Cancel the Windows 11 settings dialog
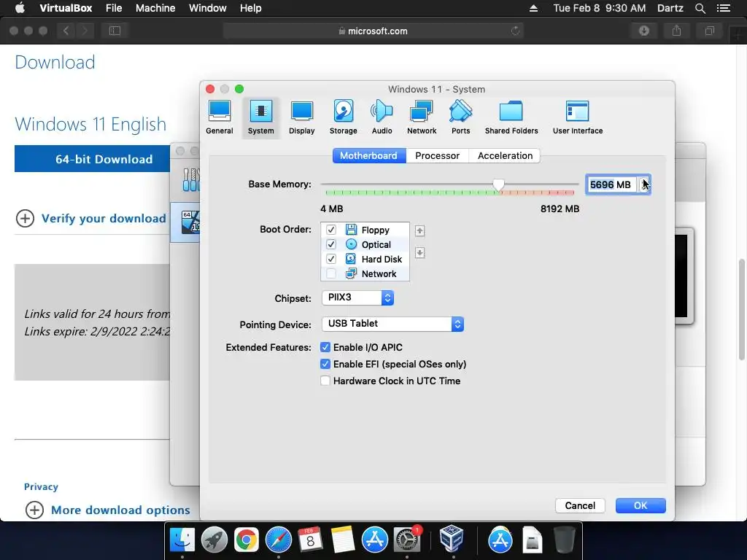This screenshot has width=747, height=560. coord(580,506)
